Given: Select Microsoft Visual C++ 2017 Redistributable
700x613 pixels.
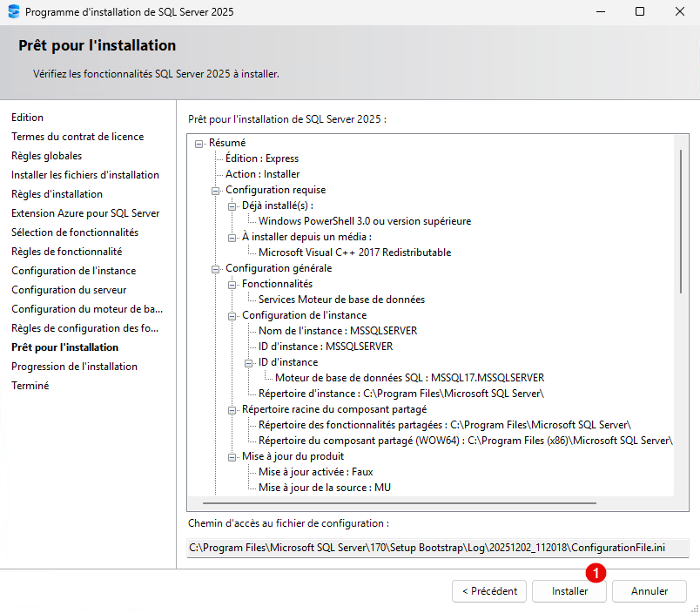Looking at the screenshot, I should (x=355, y=253).
